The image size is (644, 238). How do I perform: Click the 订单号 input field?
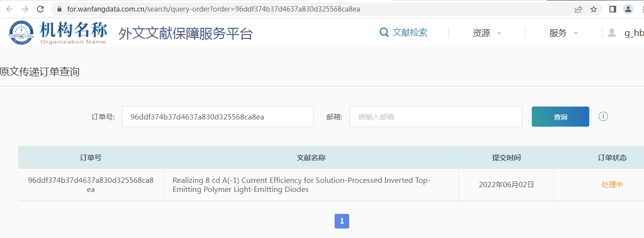(217, 117)
